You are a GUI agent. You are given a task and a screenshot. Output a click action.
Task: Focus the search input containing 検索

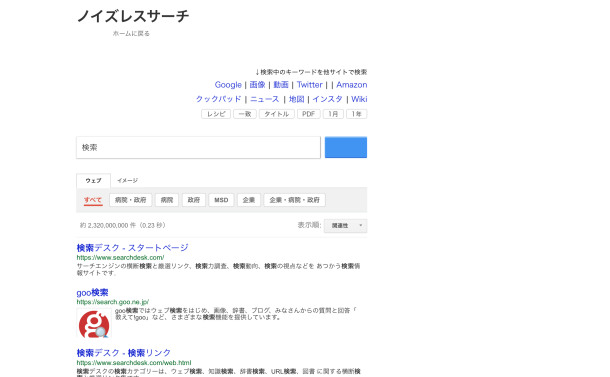198,147
